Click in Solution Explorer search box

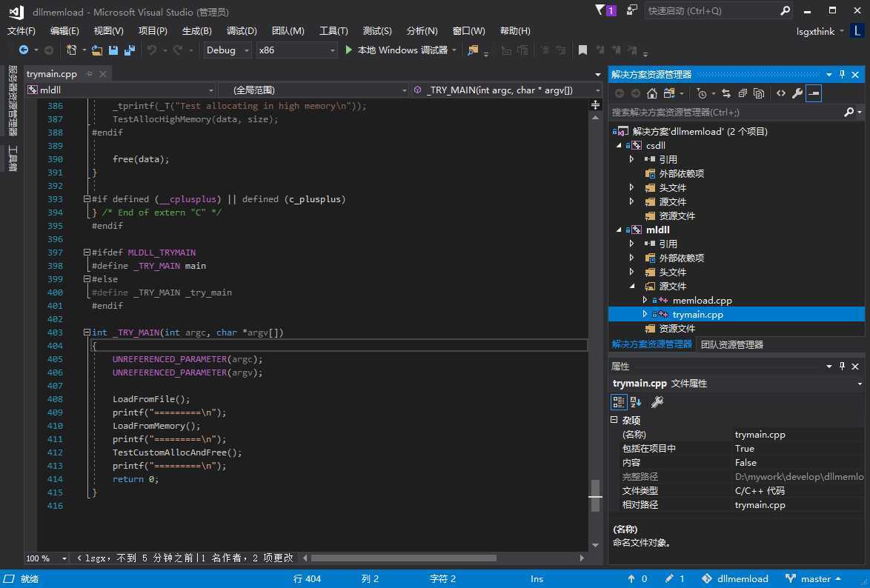point(725,112)
